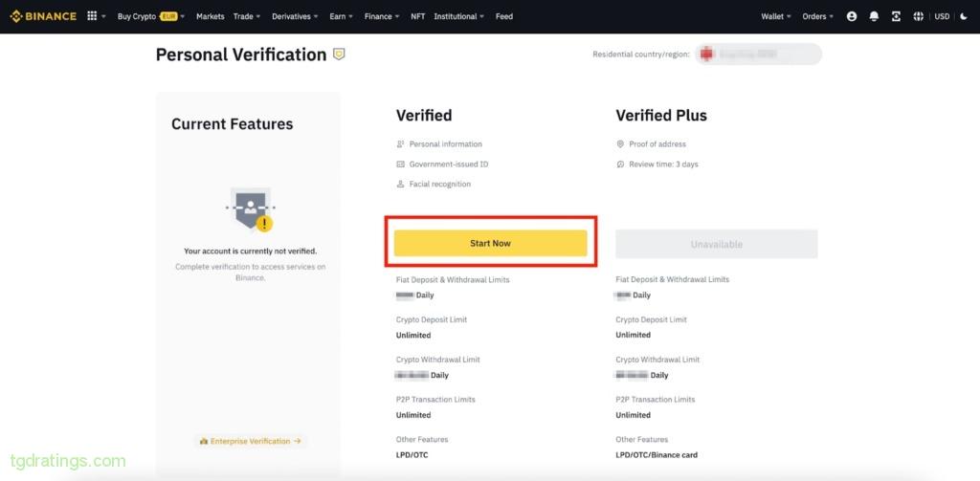Image resolution: width=980 pixels, height=481 pixels.
Task: Click the 'Government-issued ID' text
Action: [x=449, y=164]
